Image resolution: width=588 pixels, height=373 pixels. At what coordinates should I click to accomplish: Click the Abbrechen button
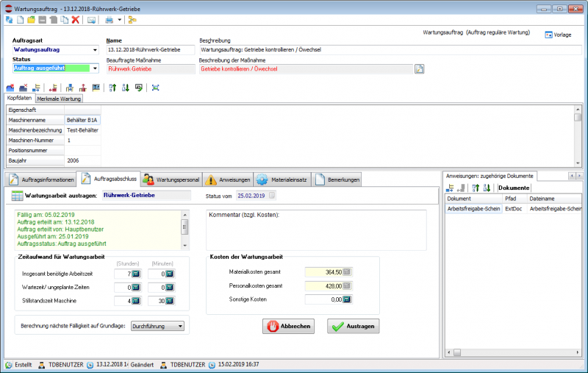[x=288, y=327]
